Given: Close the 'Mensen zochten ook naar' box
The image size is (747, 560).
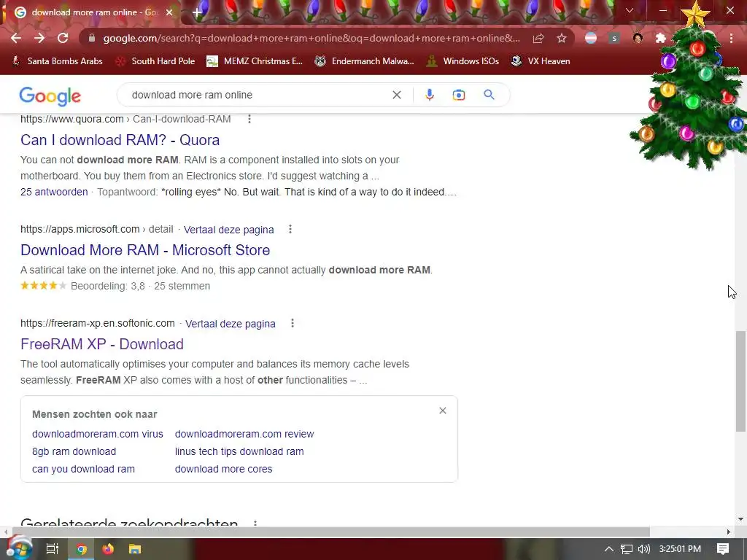Looking at the screenshot, I should (443, 411).
